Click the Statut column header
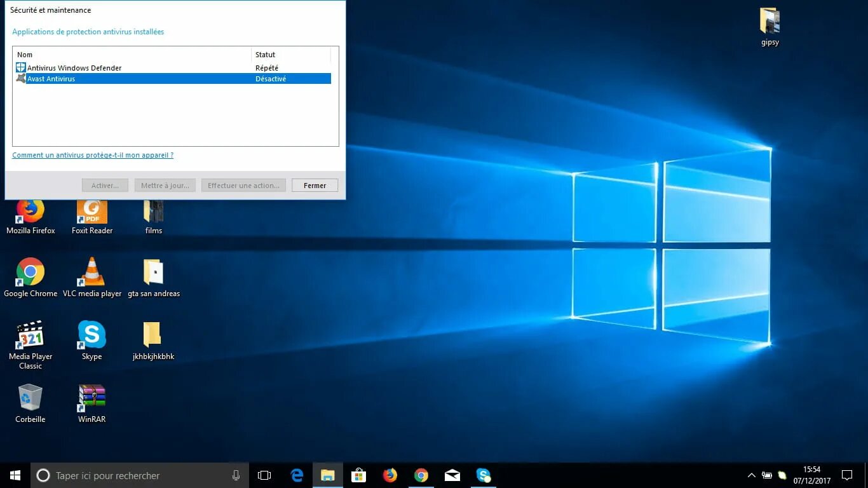Screen dimensions: 868x488 pyautogui.click(x=291, y=55)
